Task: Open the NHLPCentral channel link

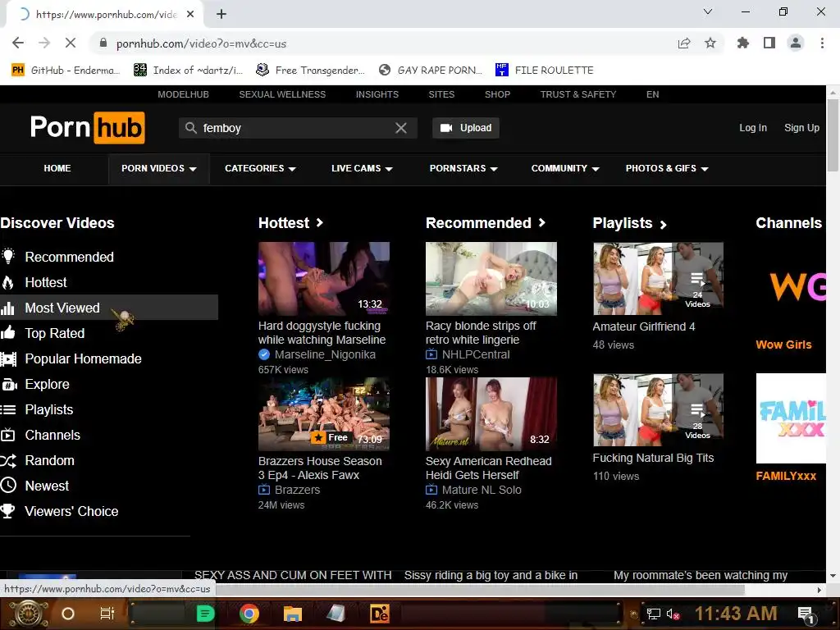Action: [475, 354]
